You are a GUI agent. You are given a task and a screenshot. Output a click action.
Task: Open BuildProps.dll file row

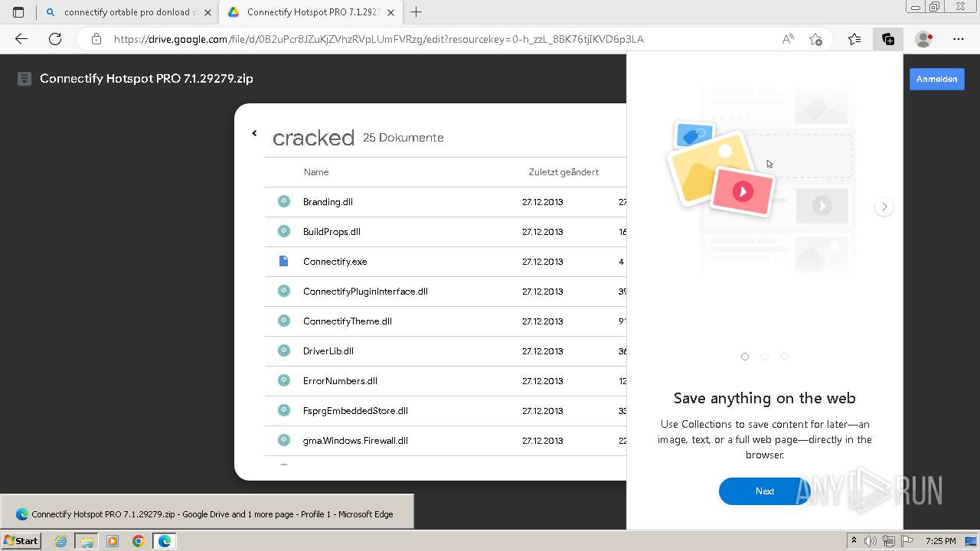[446, 232]
